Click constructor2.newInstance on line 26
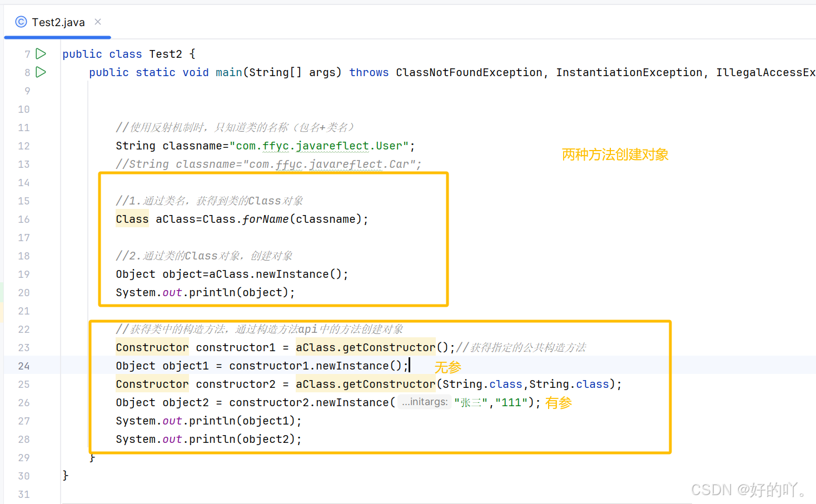This screenshot has width=816, height=504. click(x=309, y=403)
